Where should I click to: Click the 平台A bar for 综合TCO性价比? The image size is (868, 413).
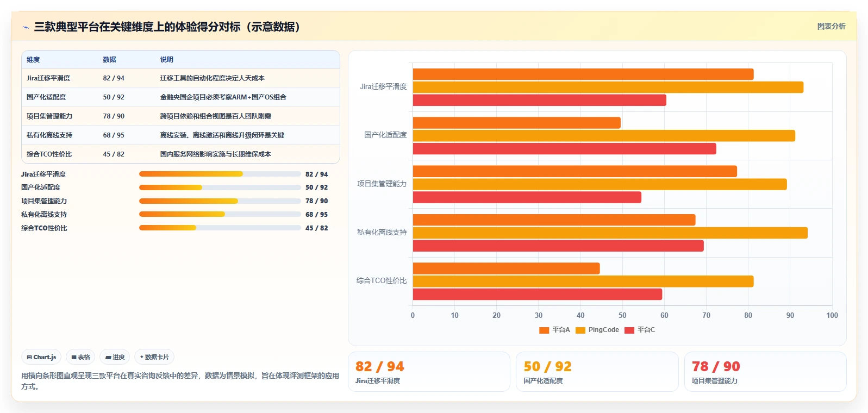[507, 268]
